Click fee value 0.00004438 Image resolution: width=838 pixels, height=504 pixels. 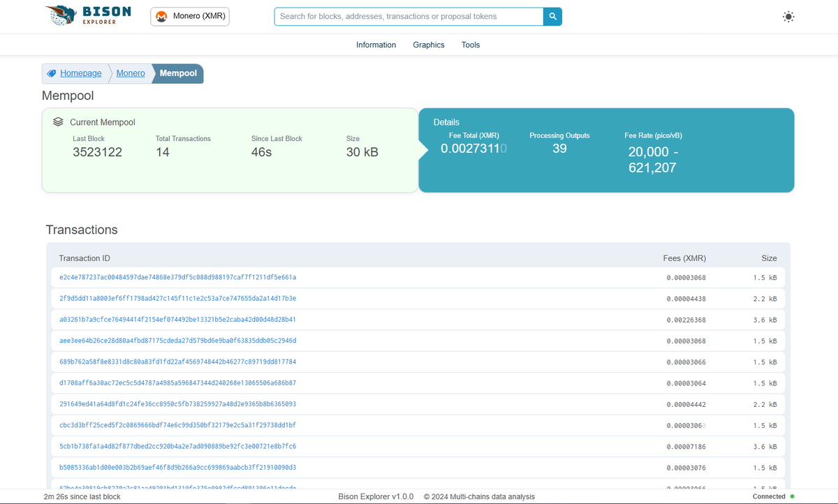[x=686, y=299]
